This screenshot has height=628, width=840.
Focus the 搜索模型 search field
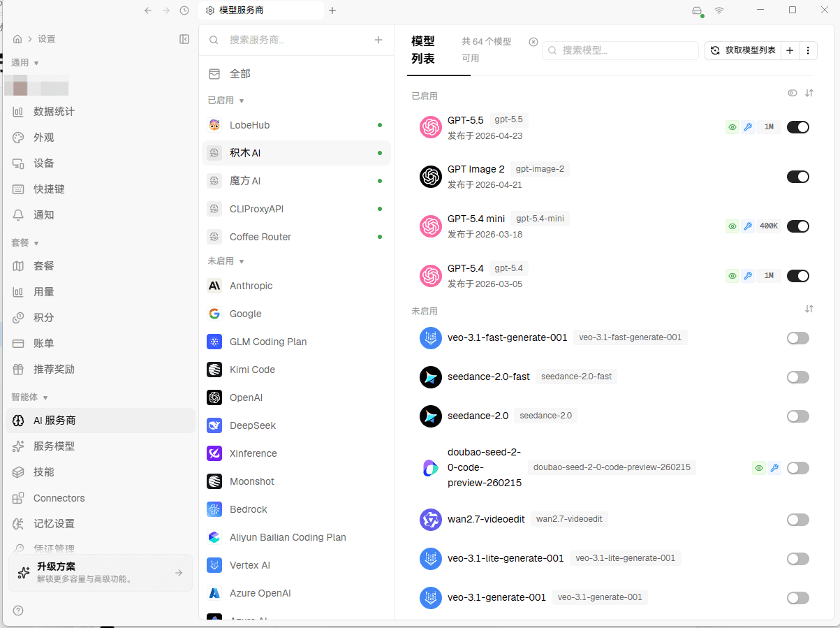point(621,50)
